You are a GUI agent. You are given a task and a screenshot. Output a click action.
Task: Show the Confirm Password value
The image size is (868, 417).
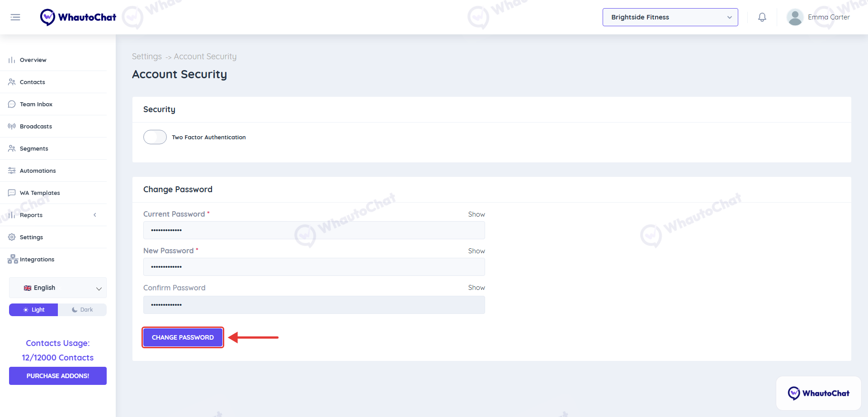(x=476, y=288)
